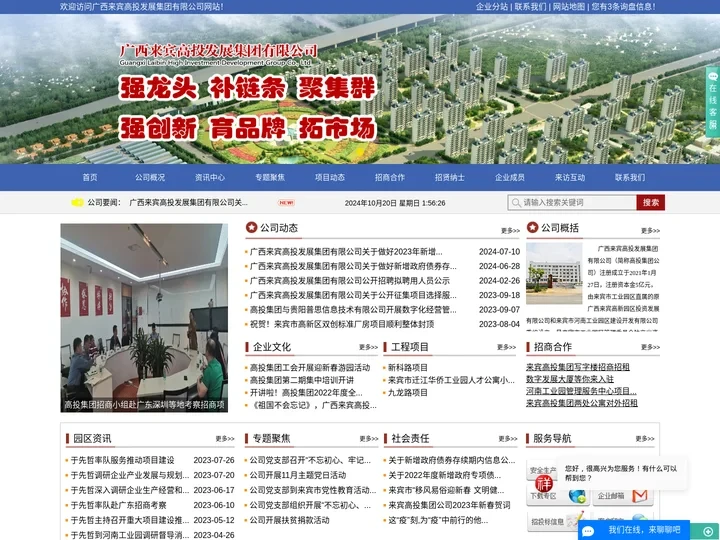Open 来宾高投集团公司2023年新春贺词

click(449, 505)
